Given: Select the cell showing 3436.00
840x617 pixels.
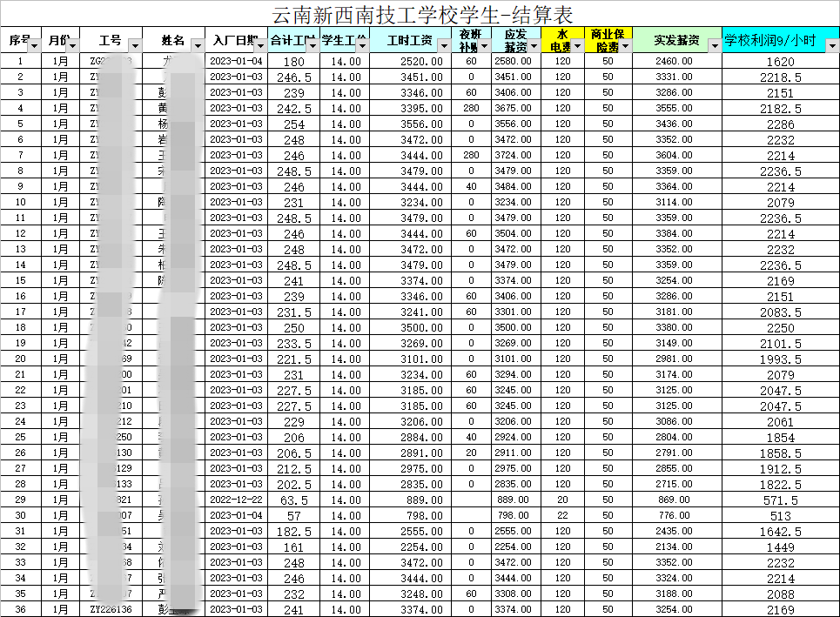Looking at the screenshot, I should (x=677, y=124).
